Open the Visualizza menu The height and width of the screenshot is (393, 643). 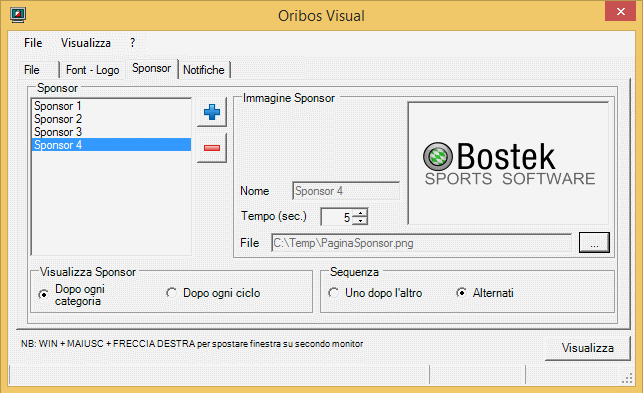tap(86, 43)
